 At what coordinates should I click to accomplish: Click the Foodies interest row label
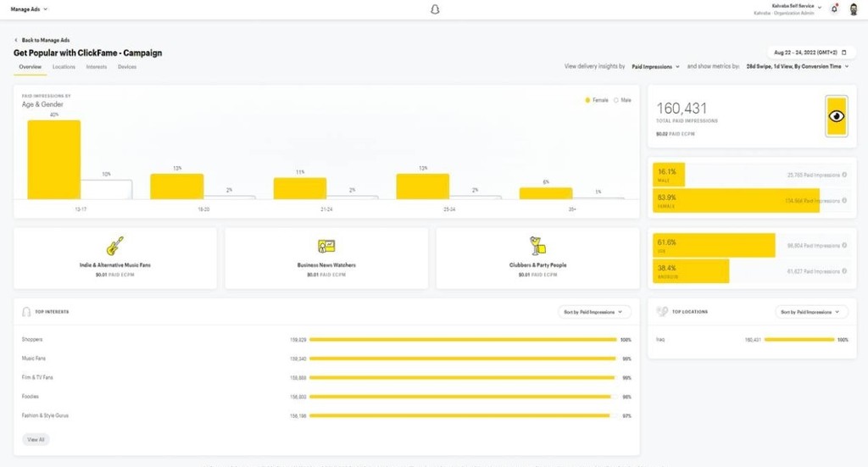[31, 397]
